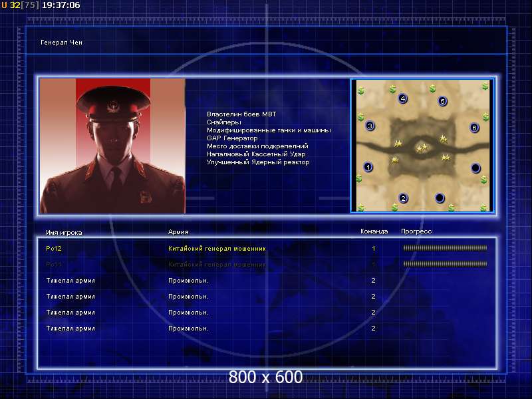
Task: Click the 'U 32[75]' counter at top-left
Action: (21, 5)
